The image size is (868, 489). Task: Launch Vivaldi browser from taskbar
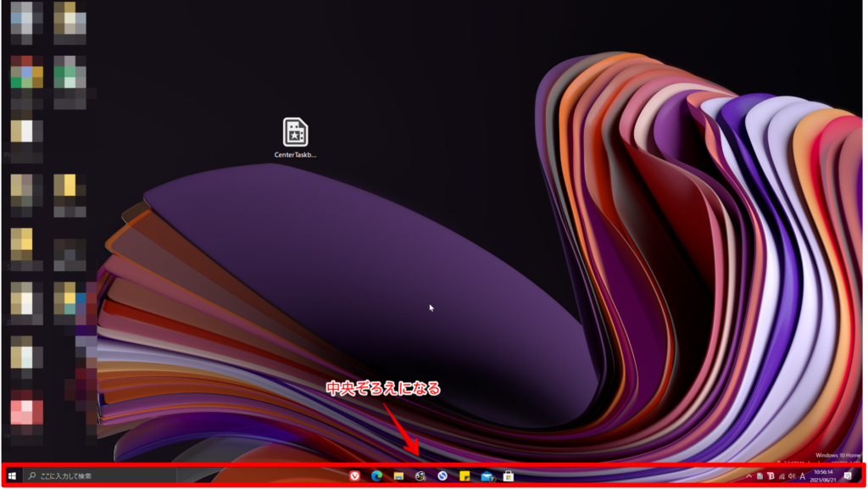[x=355, y=475]
